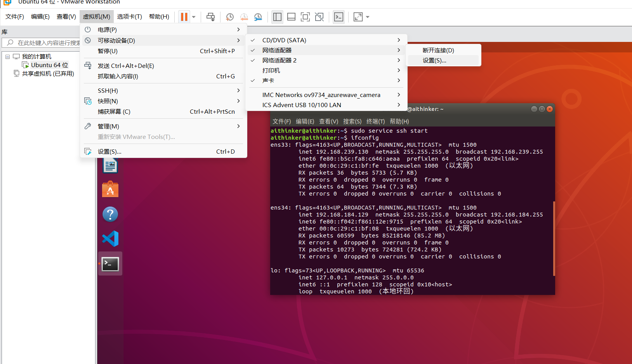Open the 选项卡(T) menu
The image size is (632, 364).
(130, 17)
